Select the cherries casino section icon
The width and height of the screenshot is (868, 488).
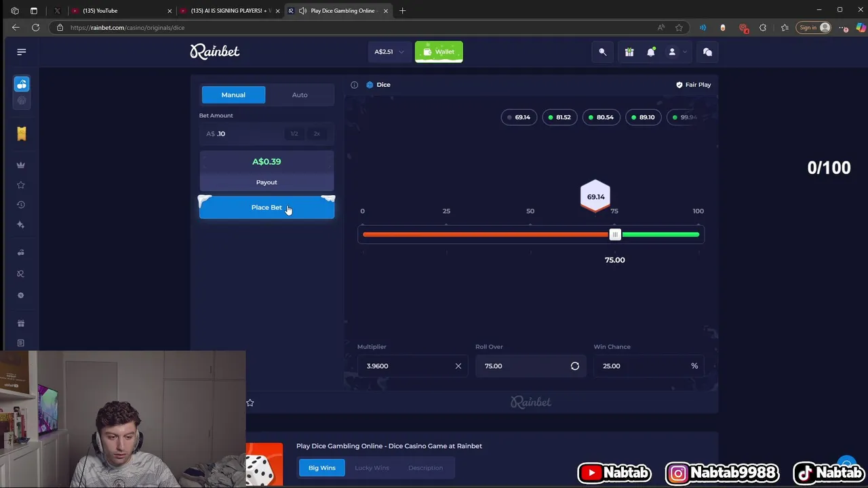(x=22, y=84)
